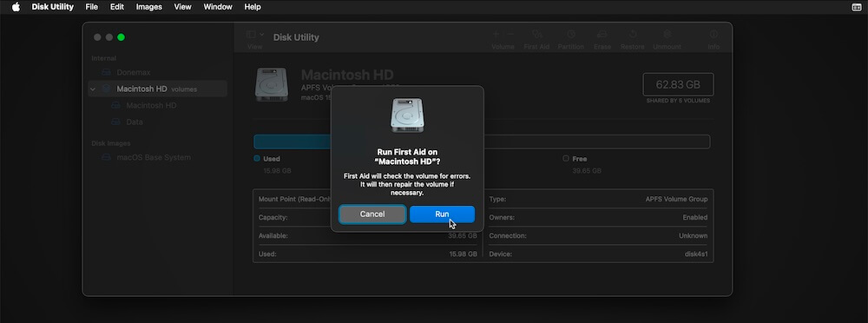The image size is (868, 323).
Task: Click the Unmount toolbar icon
Action: point(667,35)
